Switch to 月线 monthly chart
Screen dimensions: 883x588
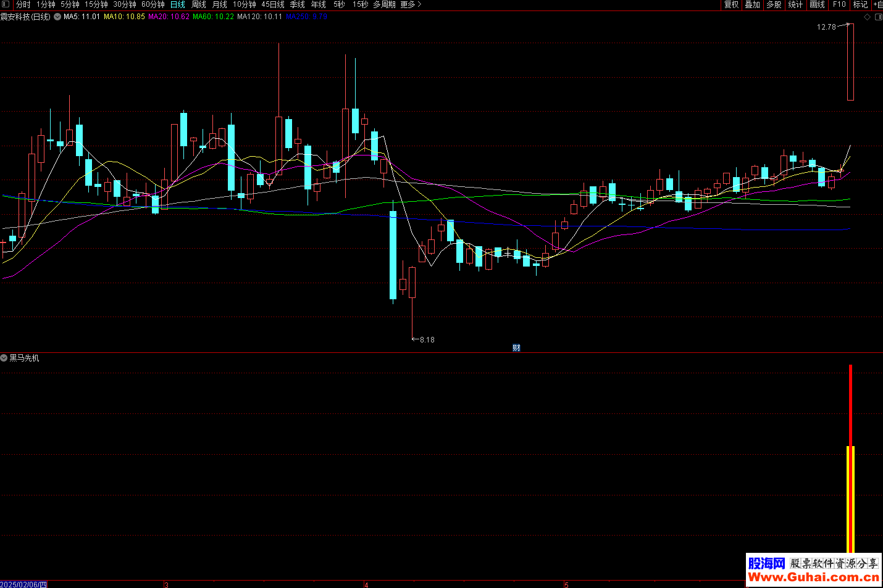pyautogui.click(x=220, y=4)
